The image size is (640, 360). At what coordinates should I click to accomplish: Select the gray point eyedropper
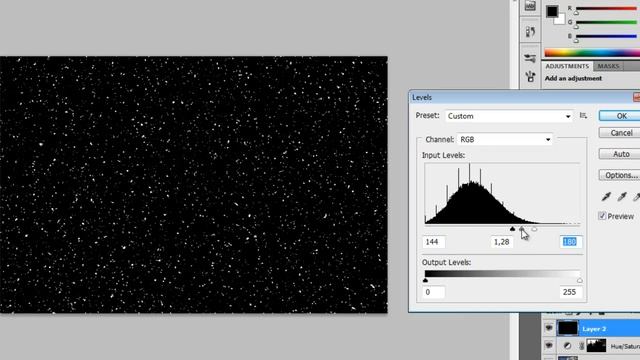pos(622,197)
